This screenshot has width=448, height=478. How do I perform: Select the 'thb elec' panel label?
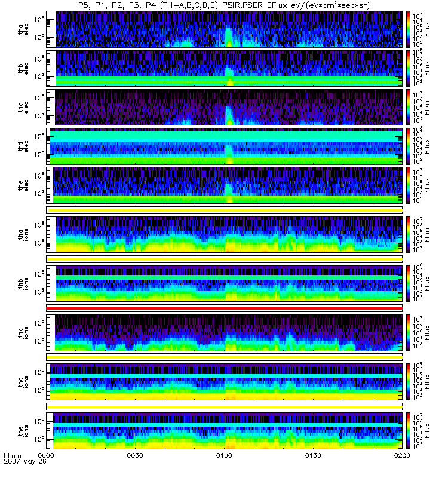point(23,68)
